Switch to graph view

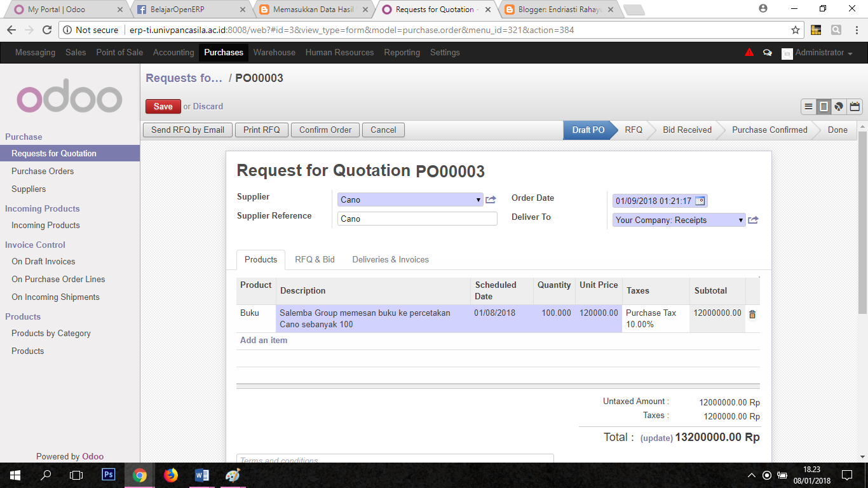coord(839,107)
